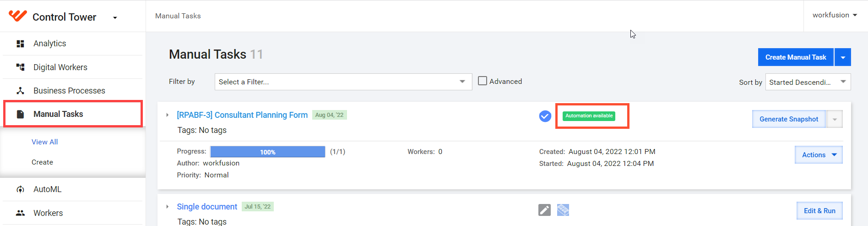868x226 pixels.
Task: Click the Business Processes hierarchy icon
Action: pyautogui.click(x=20, y=91)
